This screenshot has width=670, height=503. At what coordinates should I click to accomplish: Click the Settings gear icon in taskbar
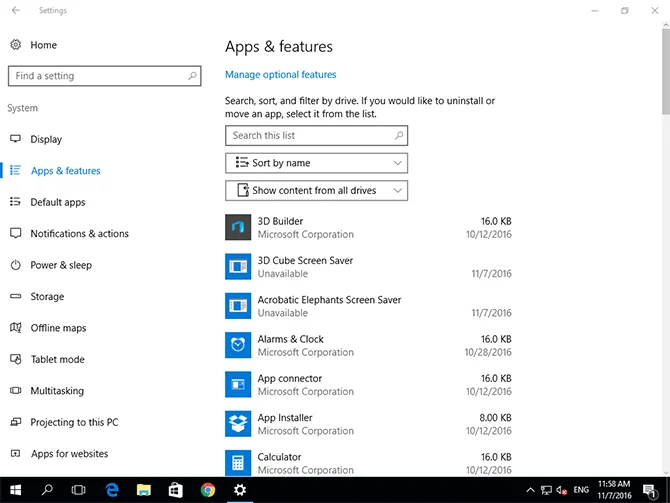(240, 490)
